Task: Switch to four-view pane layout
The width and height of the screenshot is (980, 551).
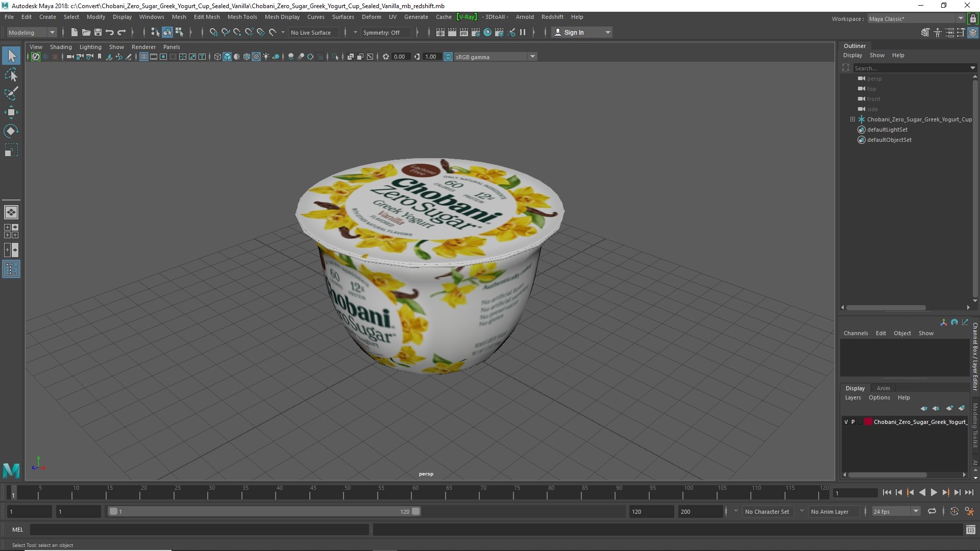Action: coord(11,231)
